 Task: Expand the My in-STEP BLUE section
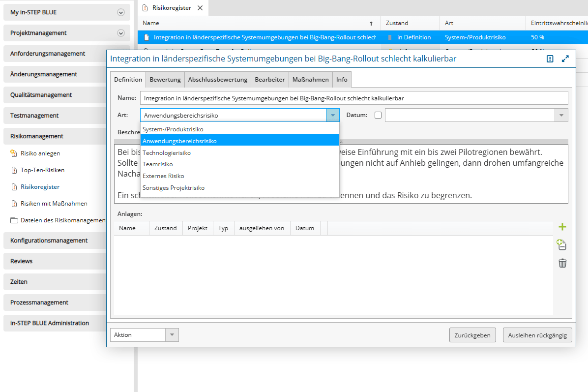121,12
